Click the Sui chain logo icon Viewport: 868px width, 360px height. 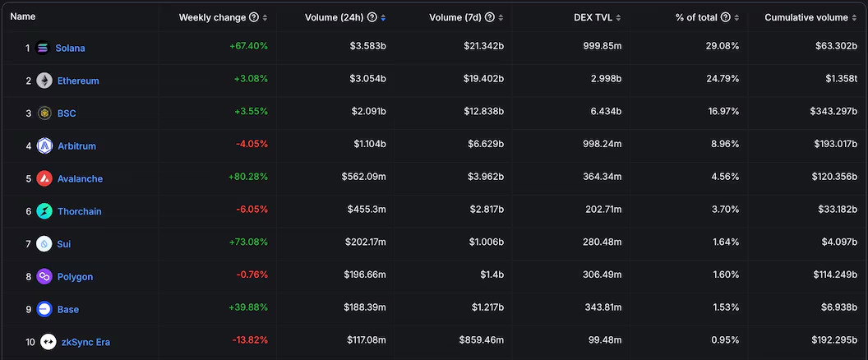pyautogui.click(x=44, y=244)
